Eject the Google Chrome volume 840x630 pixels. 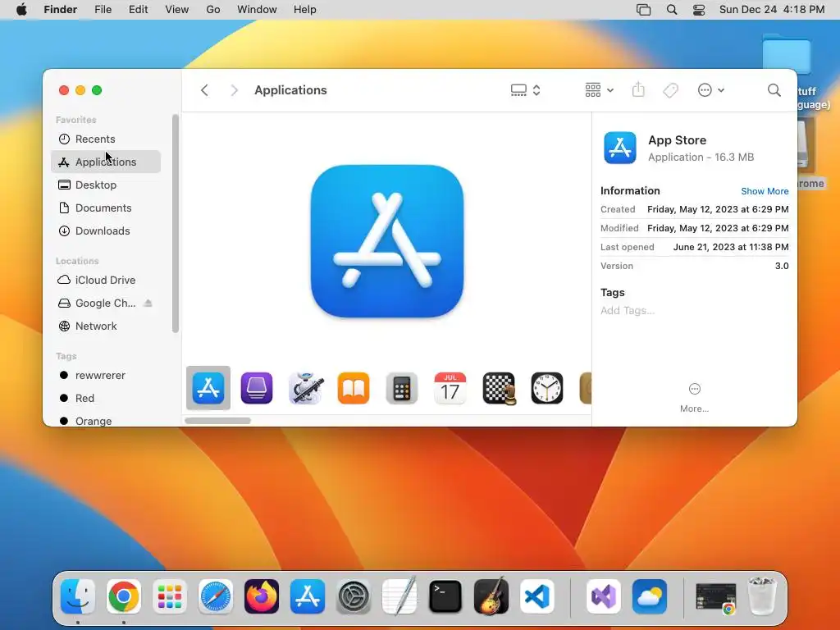coord(148,304)
